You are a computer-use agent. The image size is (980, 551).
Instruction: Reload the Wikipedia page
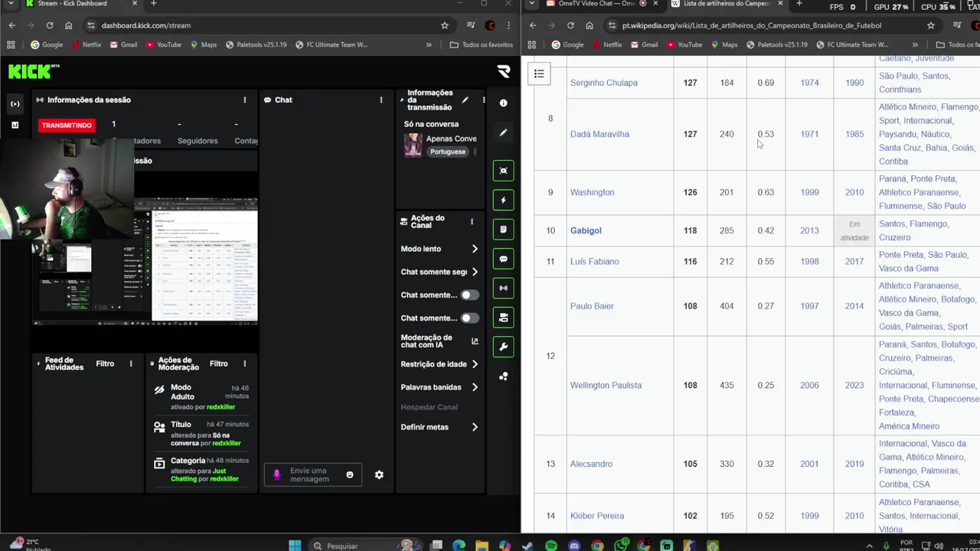click(570, 25)
